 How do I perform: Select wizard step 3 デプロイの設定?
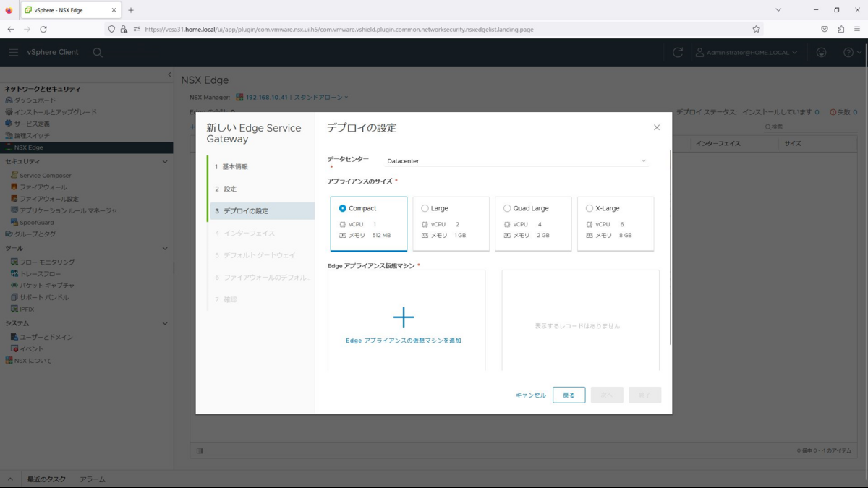click(x=261, y=211)
